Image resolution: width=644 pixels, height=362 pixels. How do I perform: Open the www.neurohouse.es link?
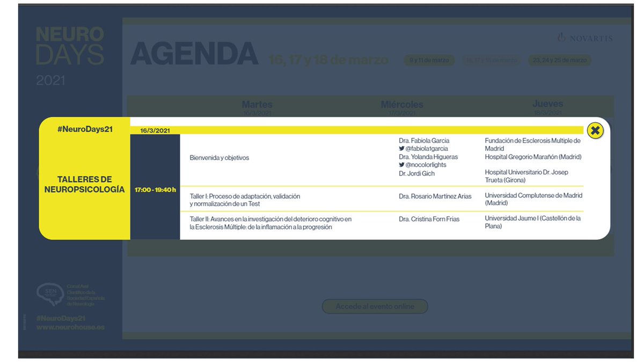70,327
